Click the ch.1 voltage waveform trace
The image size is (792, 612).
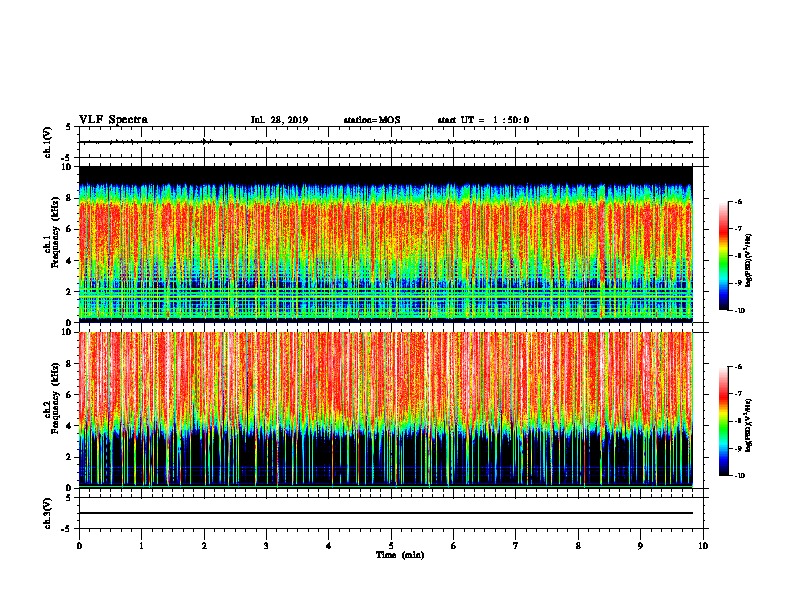386,142
